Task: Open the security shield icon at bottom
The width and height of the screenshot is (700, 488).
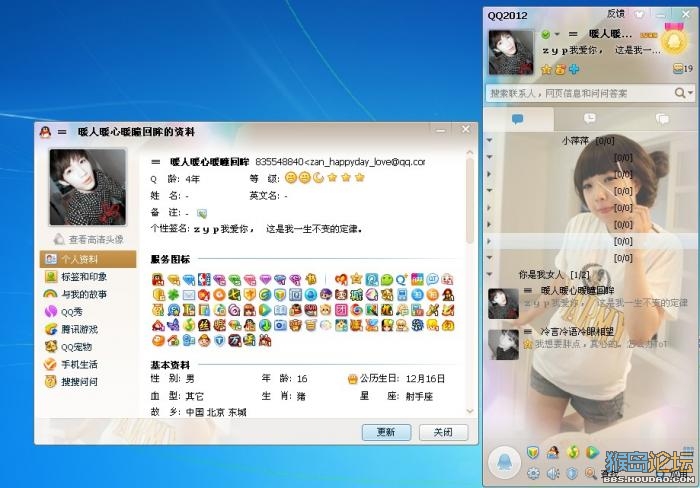Action: click(533, 452)
